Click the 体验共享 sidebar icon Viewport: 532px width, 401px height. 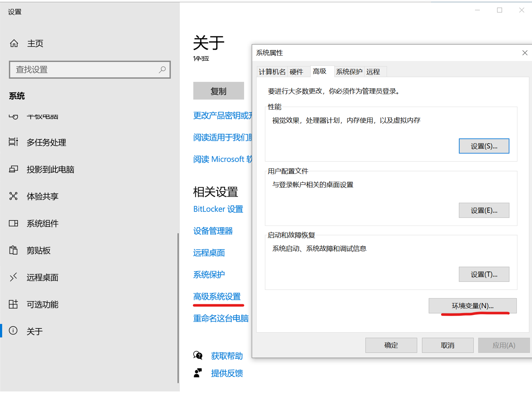(x=13, y=196)
